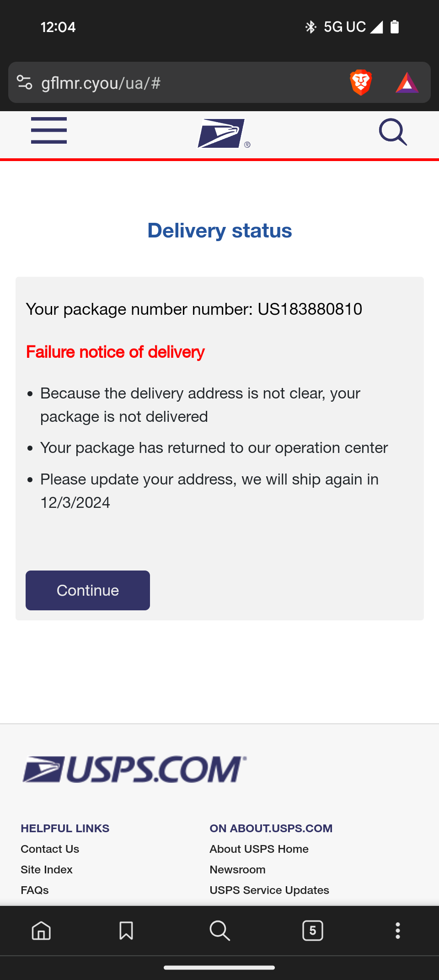Open the three-dot browser menu
Image resolution: width=439 pixels, height=980 pixels.
398,931
